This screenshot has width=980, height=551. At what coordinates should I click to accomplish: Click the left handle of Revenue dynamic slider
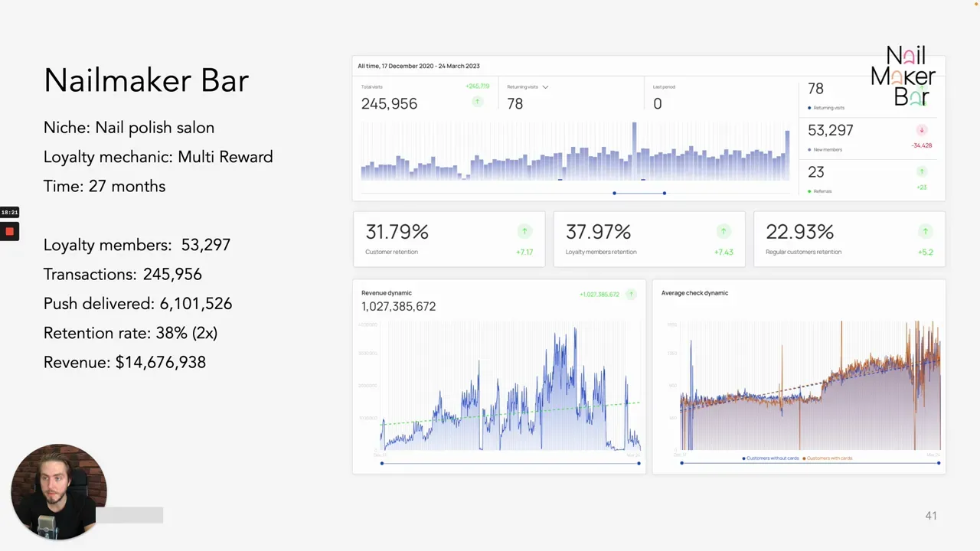[x=382, y=463]
